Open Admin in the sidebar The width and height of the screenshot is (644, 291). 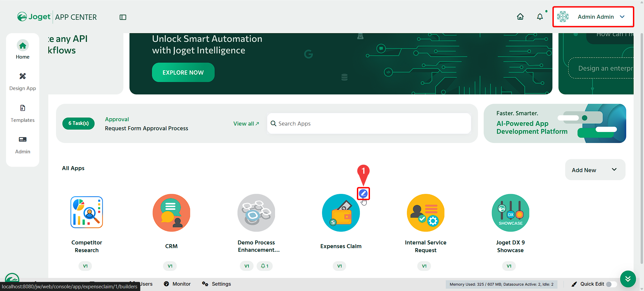click(22, 145)
